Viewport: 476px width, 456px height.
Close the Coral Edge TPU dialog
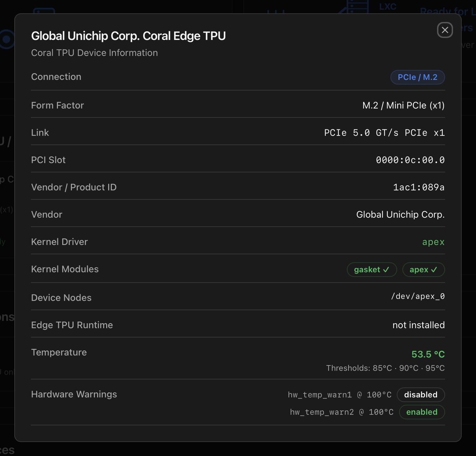click(x=445, y=30)
